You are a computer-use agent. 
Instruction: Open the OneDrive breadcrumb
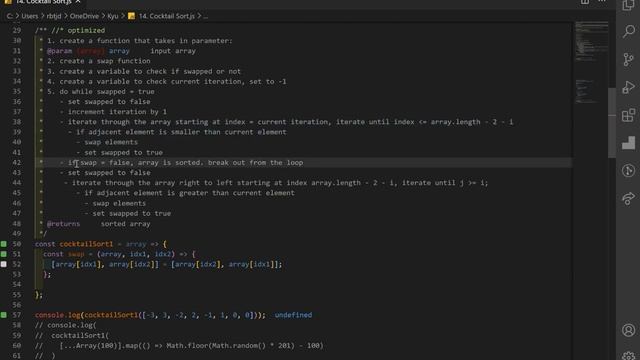coord(84,16)
